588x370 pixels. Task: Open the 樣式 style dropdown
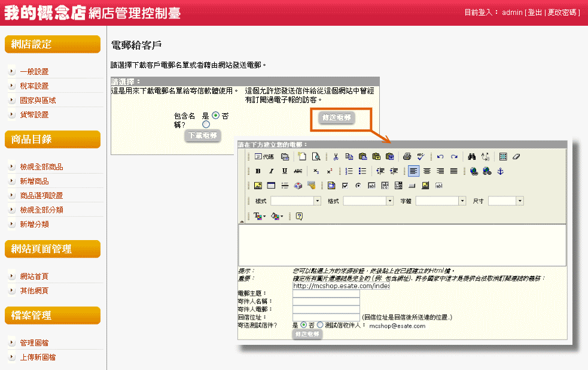click(x=318, y=201)
